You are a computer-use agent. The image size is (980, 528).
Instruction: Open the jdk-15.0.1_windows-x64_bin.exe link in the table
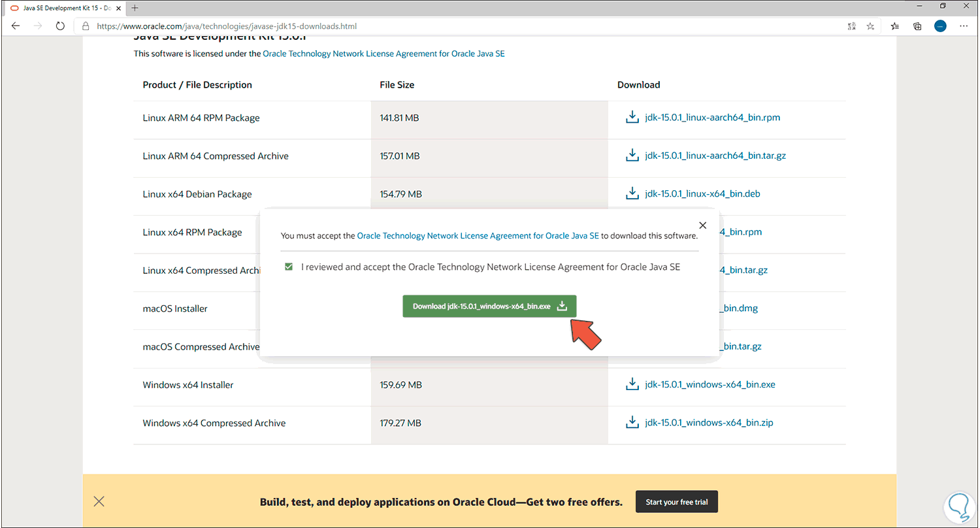pyautogui.click(x=710, y=384)
